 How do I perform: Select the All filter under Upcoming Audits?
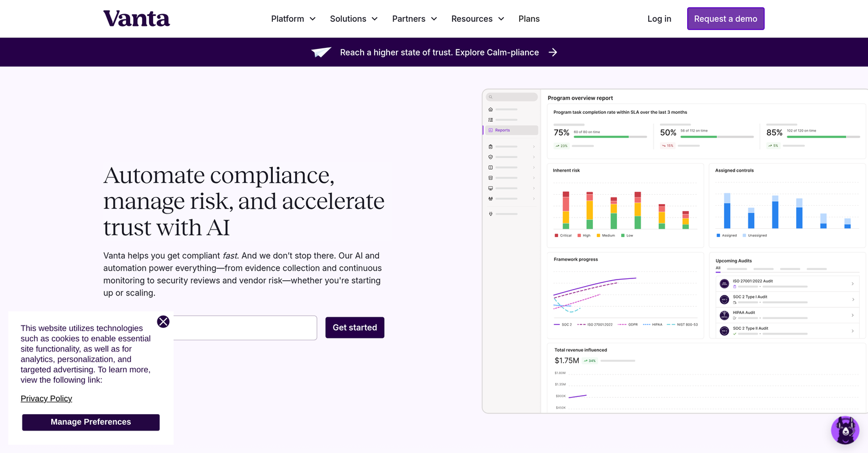(718, 268)
